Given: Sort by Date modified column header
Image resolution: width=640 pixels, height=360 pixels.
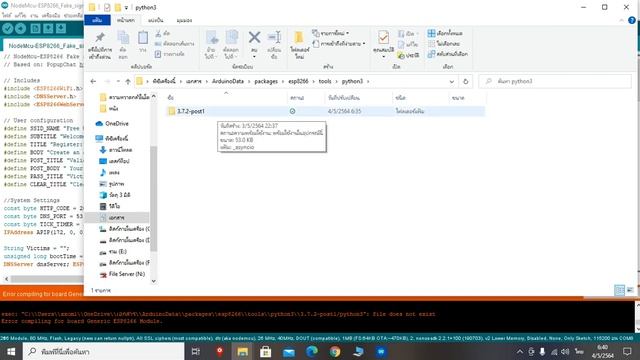Looking at the screenshot, I should coord(344,98).
